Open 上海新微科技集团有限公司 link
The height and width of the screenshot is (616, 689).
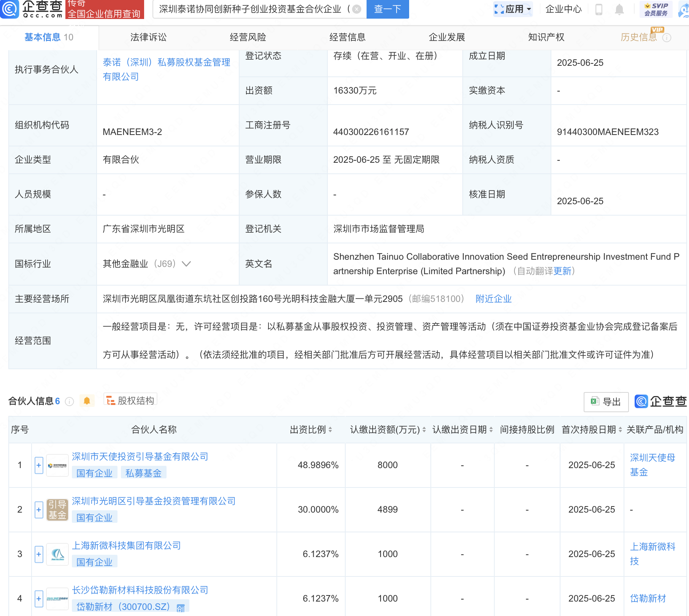[126, 546]
